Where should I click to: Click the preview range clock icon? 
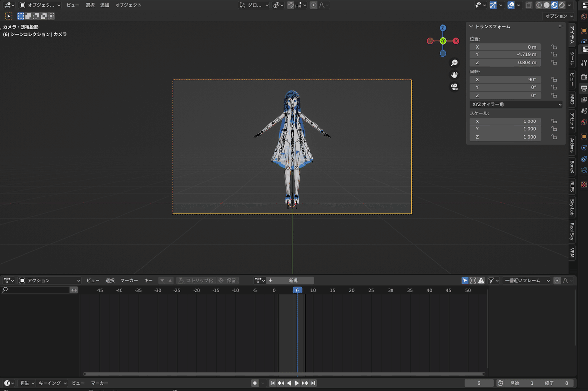500,383
